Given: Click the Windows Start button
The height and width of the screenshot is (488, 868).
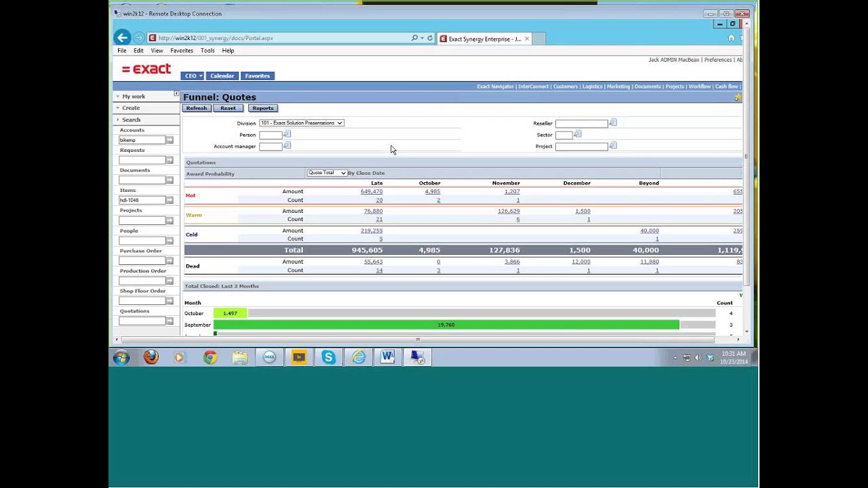Looking at the screenshot, I should tap(121, 357).
